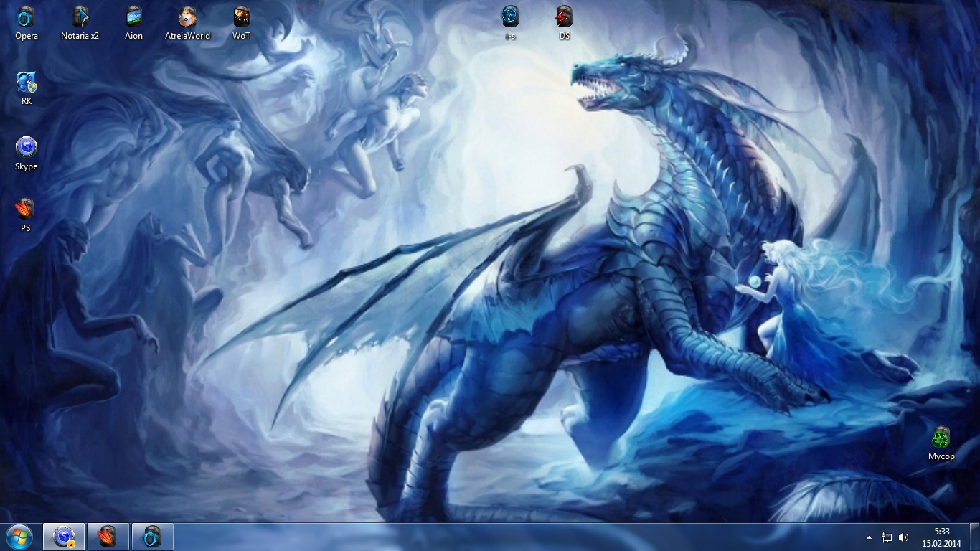
Task: Show hidden system tray icons
Action: 870,537
